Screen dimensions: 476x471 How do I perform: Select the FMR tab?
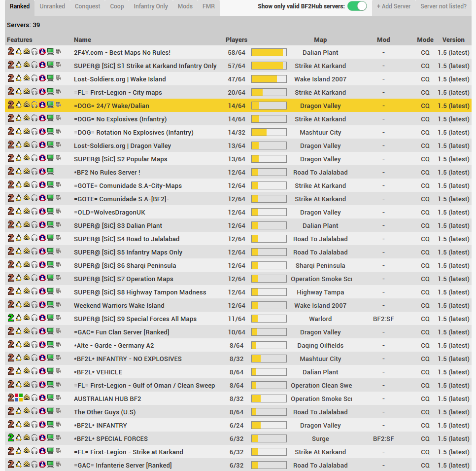tap(208, 6)
